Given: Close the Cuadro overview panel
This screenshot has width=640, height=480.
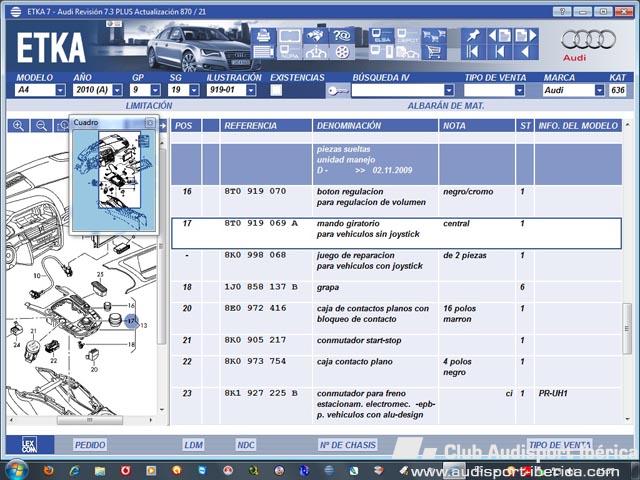Looking at the screenshot, I should tap(150, 122).
